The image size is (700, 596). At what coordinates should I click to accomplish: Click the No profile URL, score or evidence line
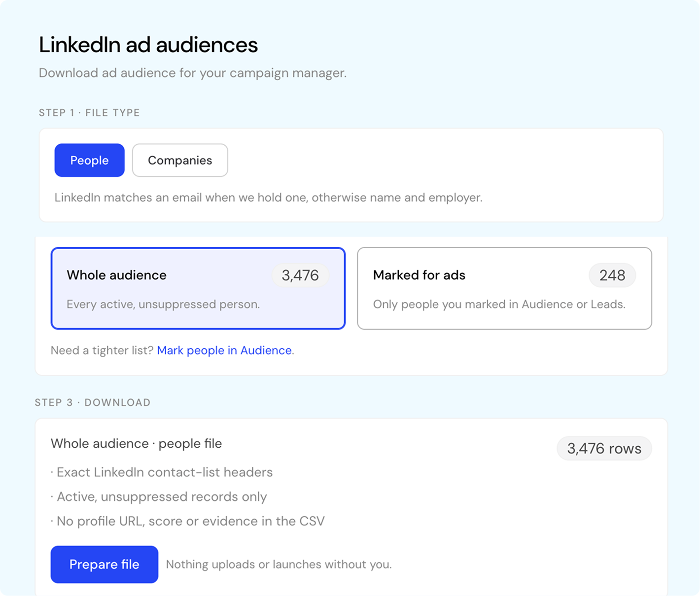pyautogui.click(x=188, y=521)
